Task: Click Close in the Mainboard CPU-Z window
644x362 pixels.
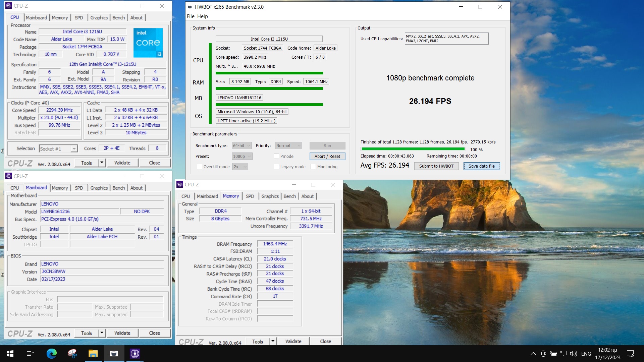Action: [x=154, y=333]
